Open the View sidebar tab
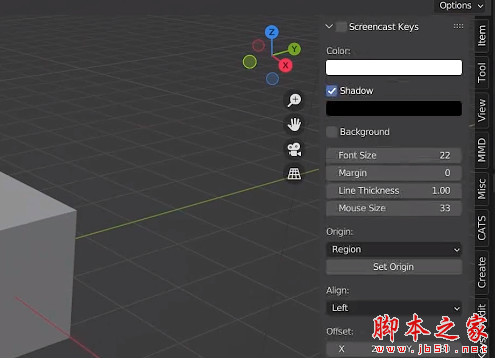Screen dimensions: 499x360 (x=482, y=110)
